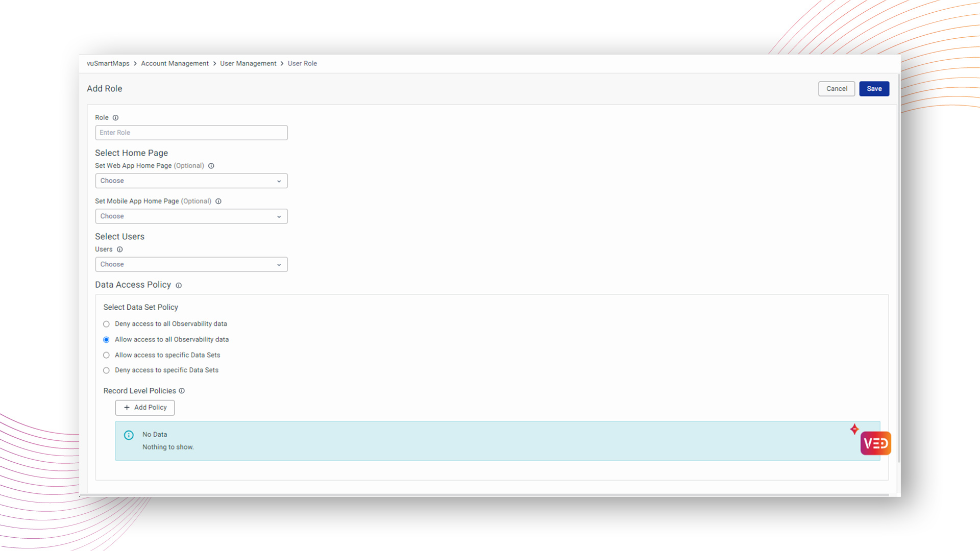980x551 pixels.
Task: Click info icon next to Data Access Policy
Action: [x=179, y=286]
